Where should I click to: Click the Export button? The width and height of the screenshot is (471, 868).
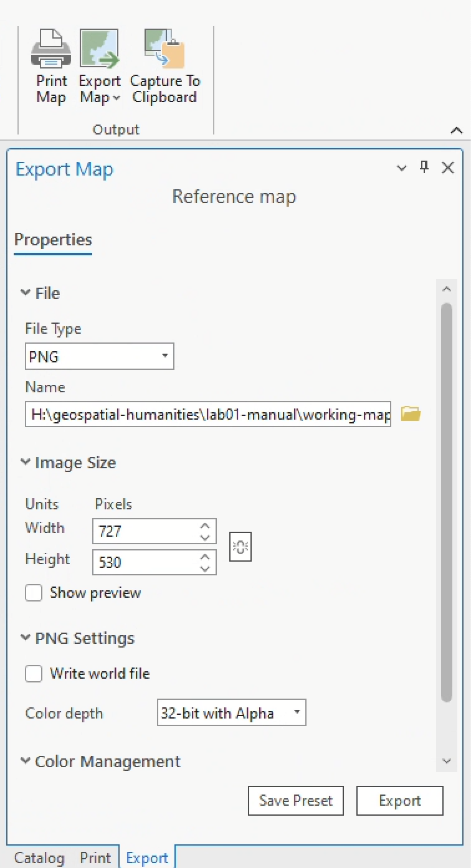(399, 801)
